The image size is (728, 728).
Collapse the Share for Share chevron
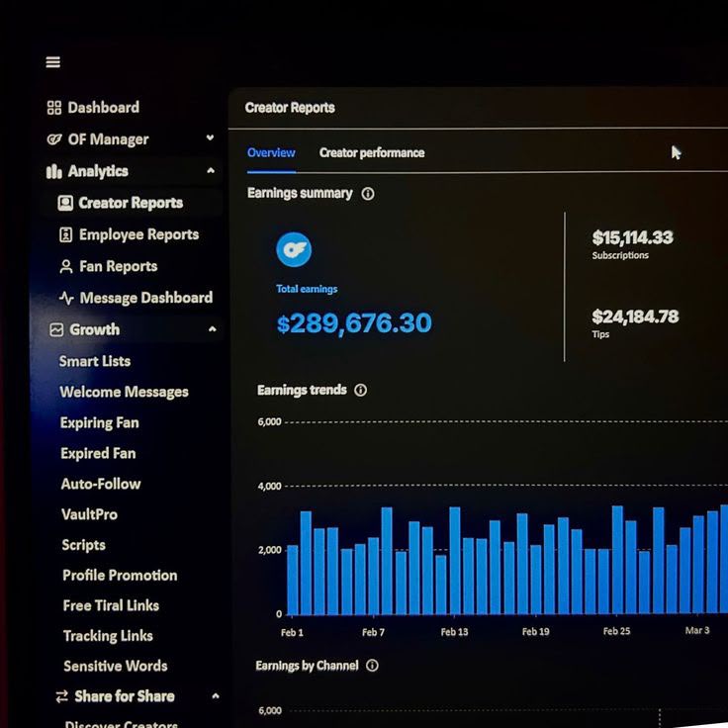click(x=216, y=696)
